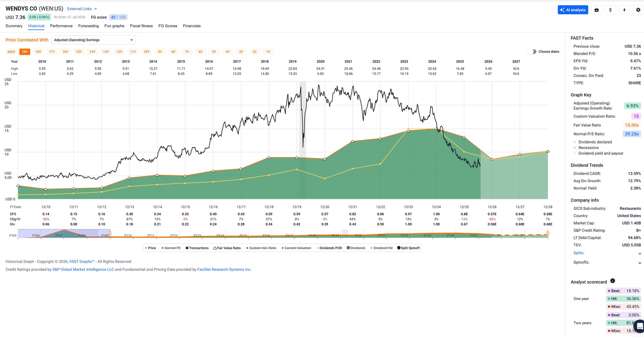Screen dimensions: 644x337
Task: Toggle Fair Value Ratio legend item
Action: pyautogui.click(x=227, y=248)
